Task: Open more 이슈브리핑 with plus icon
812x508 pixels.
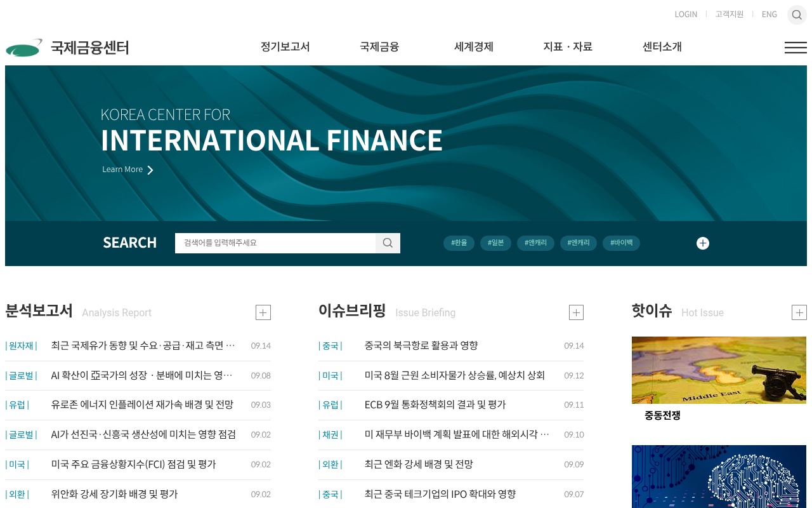Action: point(576,312)
